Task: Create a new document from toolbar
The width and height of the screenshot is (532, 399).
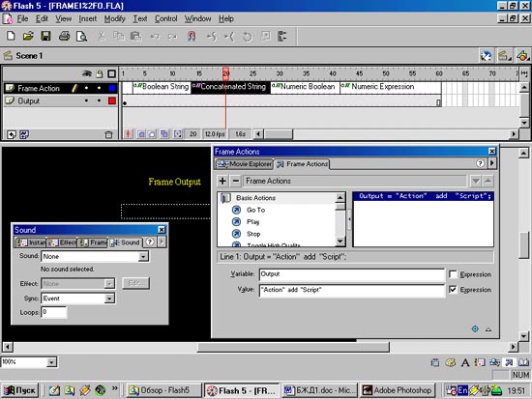Action: pyautogui.click(x=11, y=36)
